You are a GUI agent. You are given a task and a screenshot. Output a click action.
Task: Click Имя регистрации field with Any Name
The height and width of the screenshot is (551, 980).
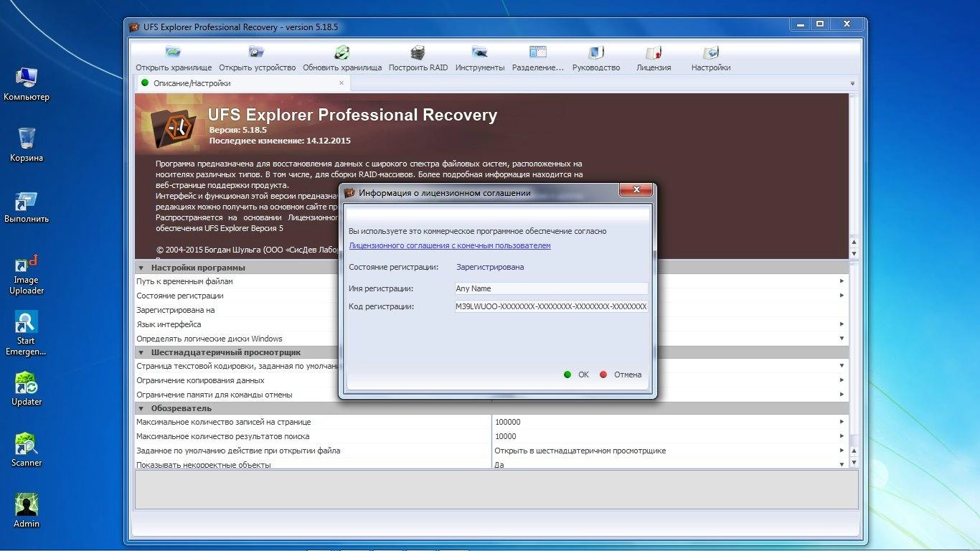point(551,288)
